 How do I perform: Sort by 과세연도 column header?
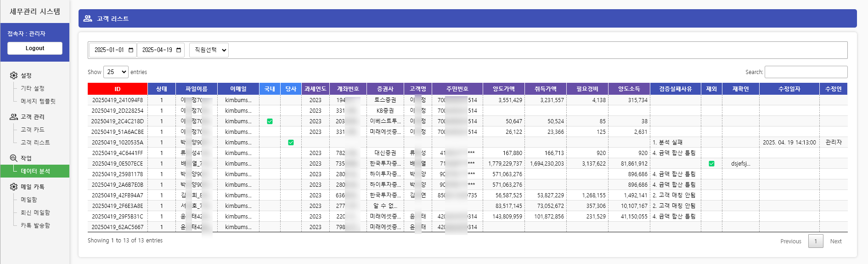[x=316, y=89]
